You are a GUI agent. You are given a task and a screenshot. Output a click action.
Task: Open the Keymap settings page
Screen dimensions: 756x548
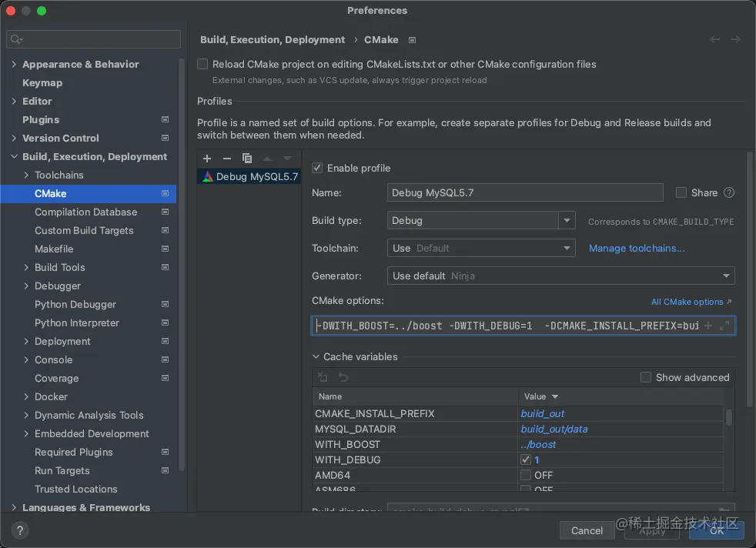(42, 83)
